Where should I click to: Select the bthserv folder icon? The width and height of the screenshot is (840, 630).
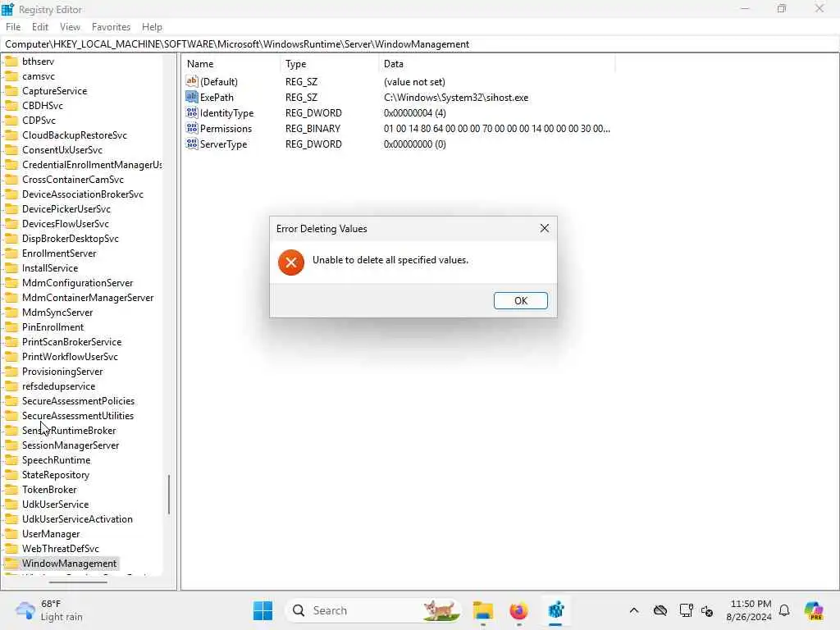click(x=11, y=61)
